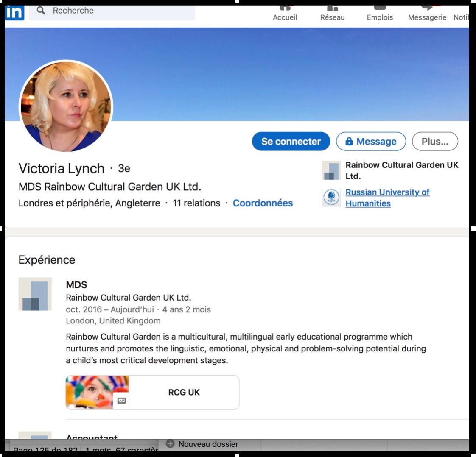This screenshot has height=457, width=476.
Task: Click Rainbow Cultural Garden UK Ltd. under MDS
Action: coord(129,298)
